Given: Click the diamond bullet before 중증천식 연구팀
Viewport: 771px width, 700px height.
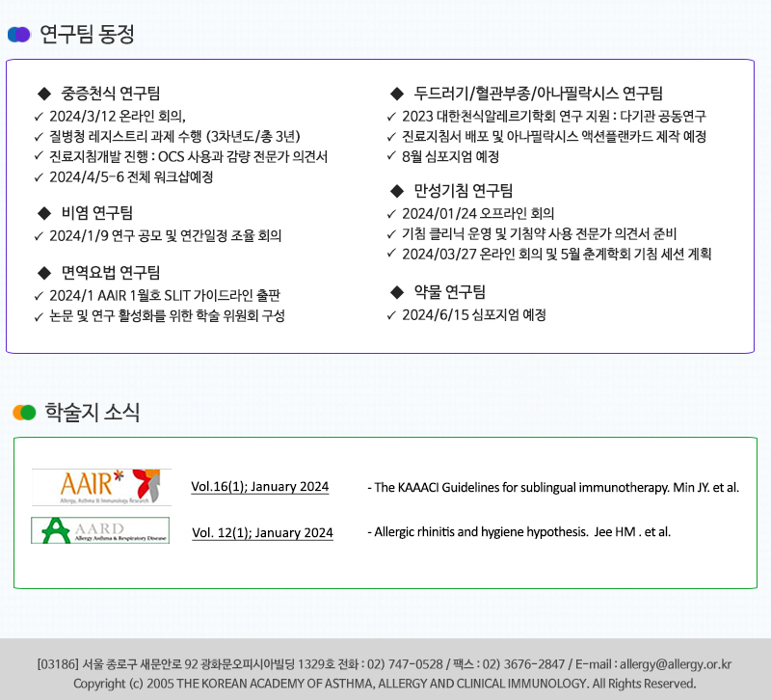Looking at the screenshot, I should (42, 94).
